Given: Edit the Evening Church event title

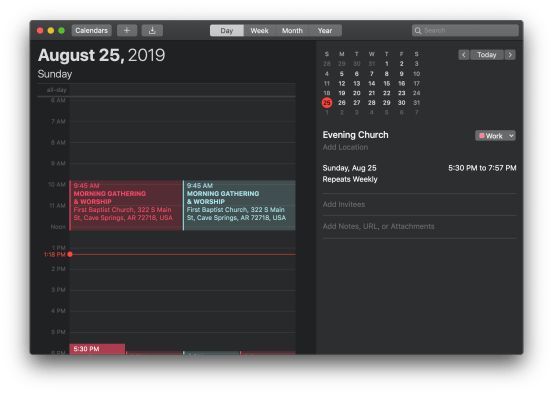Looking at the screenshot, I should point(355,135).
